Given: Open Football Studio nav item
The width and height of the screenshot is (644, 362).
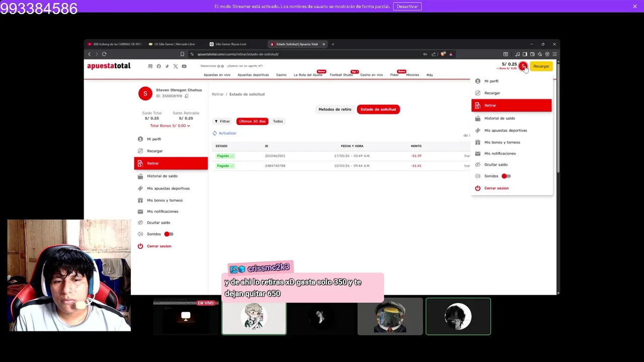Looking at the screenshot, I should tap(341, 75).
